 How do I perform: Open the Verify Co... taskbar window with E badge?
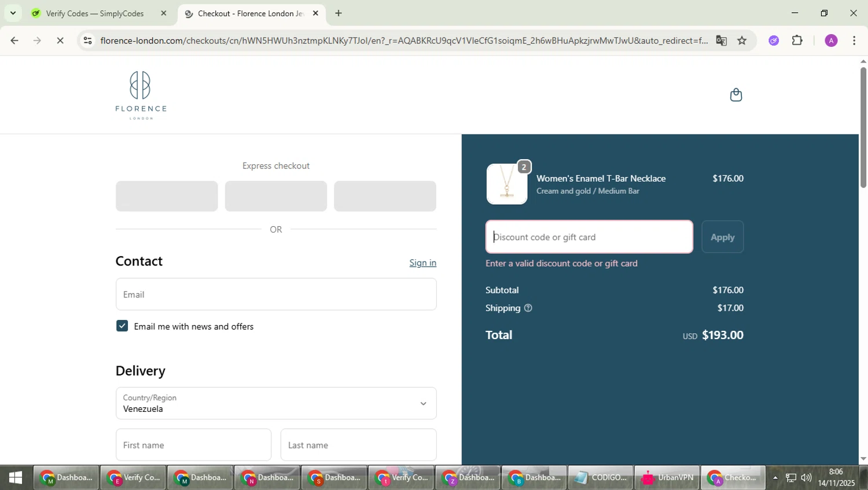tap(133, 478)
